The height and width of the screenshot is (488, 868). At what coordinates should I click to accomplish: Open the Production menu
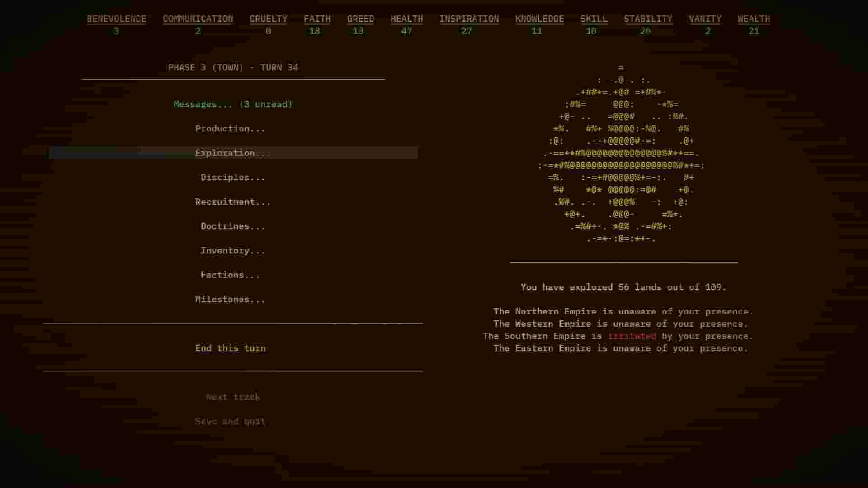click(x=230, y=128)
